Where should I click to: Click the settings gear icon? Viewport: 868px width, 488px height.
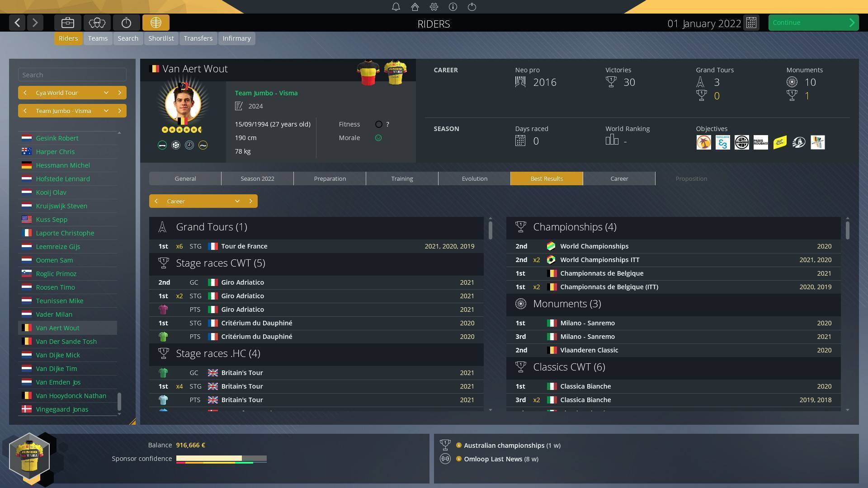point(434,7)
